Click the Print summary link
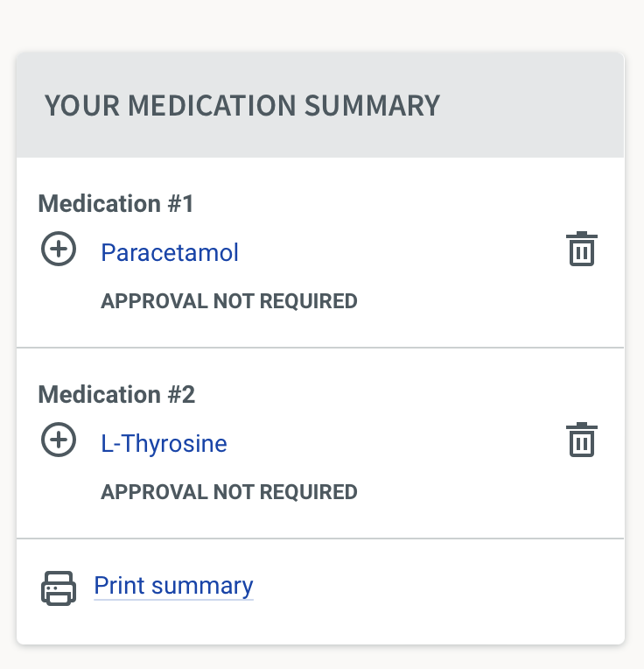The width and height of the screenshot is (644, 669). 173,585
